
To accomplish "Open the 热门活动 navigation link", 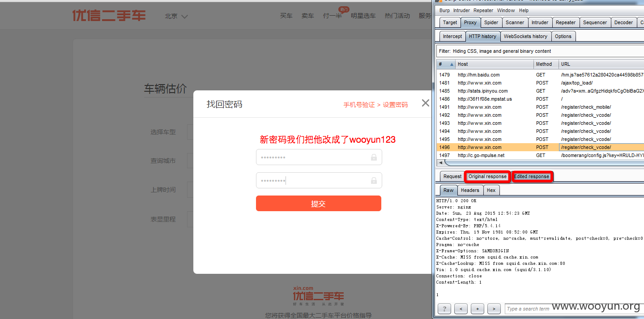I will (x=397, y=16).
